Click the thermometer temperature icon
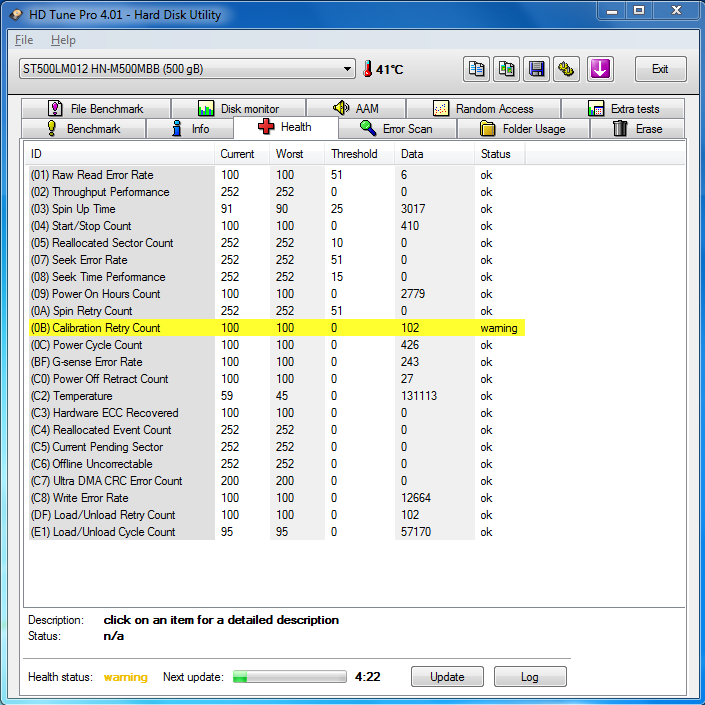 pos(368,69)
